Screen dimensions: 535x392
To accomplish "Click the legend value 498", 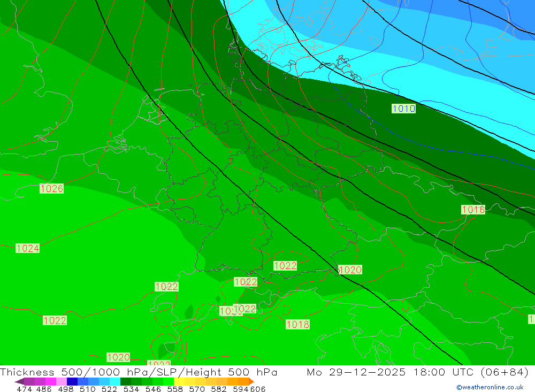I will coord(65,389).
